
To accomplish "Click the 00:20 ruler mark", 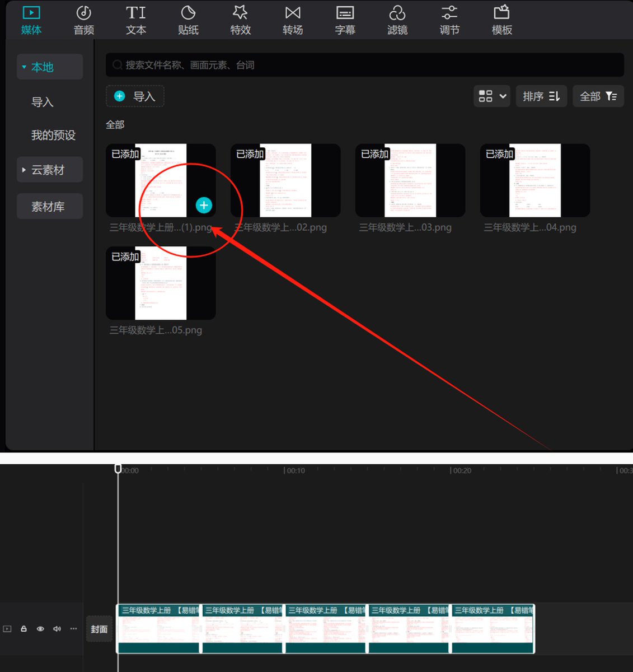I will click(x=462, y=471).
